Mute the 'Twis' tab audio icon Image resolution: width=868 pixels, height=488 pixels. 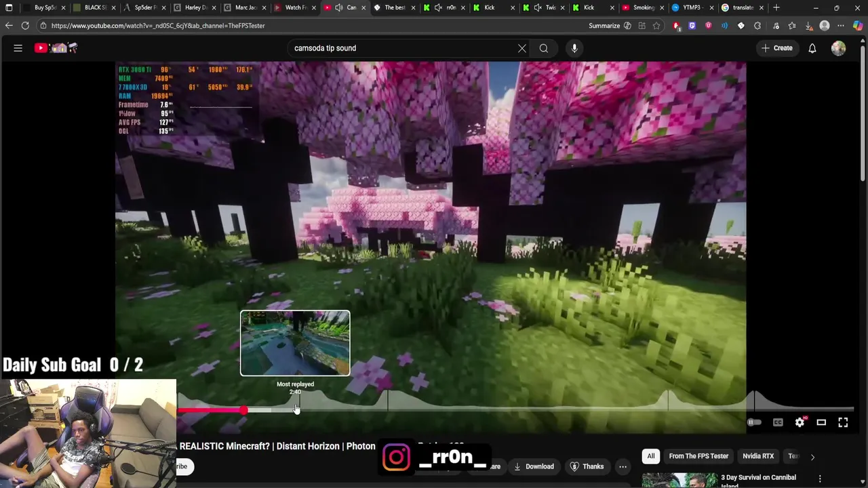point(538,7)
